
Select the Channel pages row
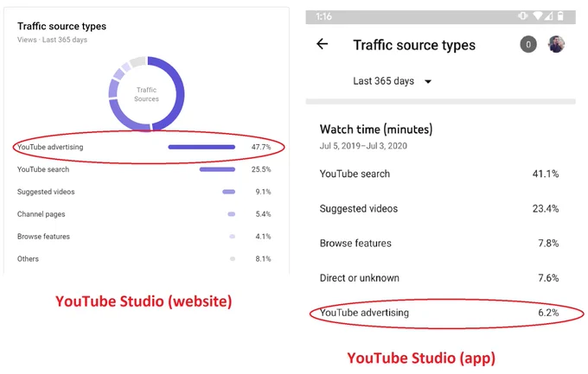coord(144,214)
